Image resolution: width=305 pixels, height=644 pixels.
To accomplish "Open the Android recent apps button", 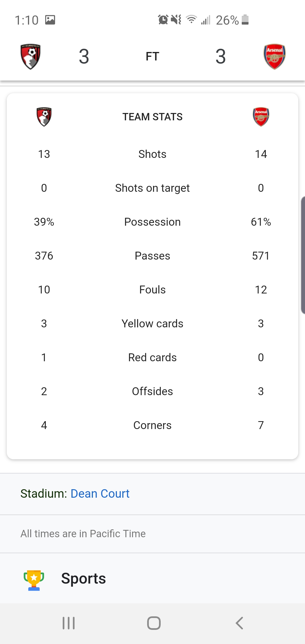I will click(x=69, y=623).
